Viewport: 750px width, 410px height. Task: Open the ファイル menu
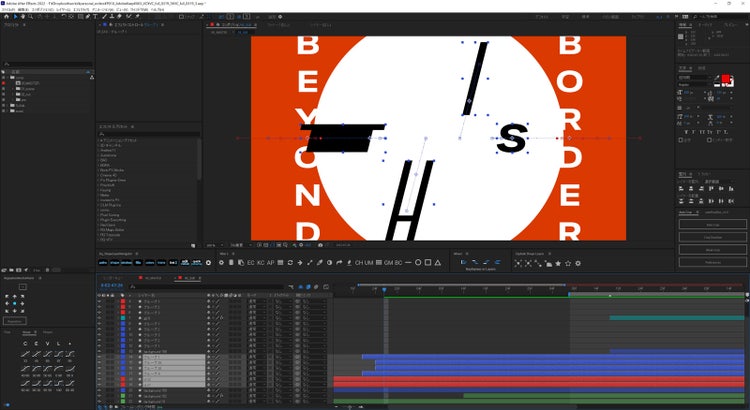[x=9, y=9]
